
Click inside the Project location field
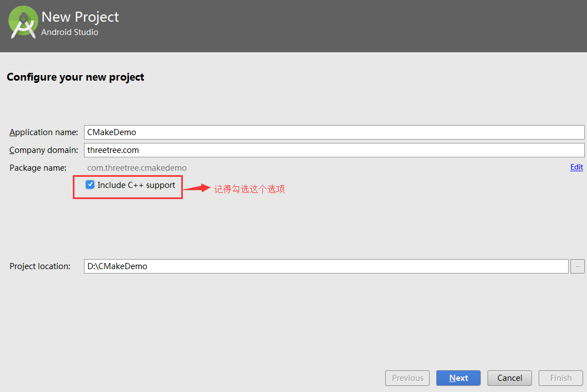point(326,266)
